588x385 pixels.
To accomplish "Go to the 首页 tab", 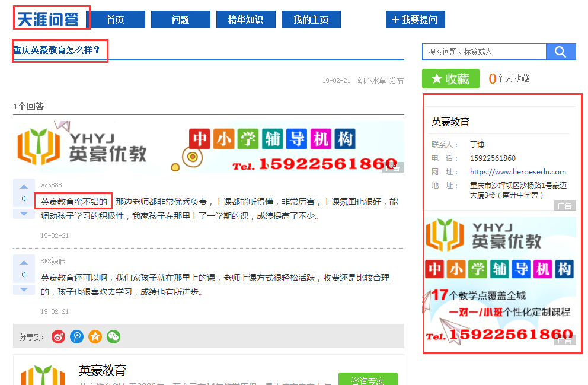I will click(x=116, y=20).
